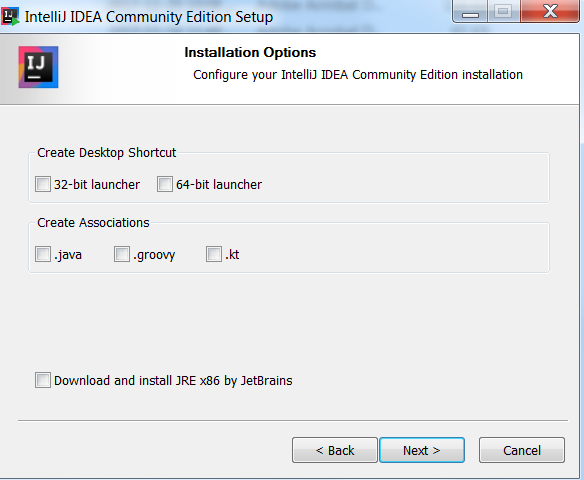Toggle the .kt association checkbox
Viewport: 584px width, 480px height.
click(x=214, y=254)
